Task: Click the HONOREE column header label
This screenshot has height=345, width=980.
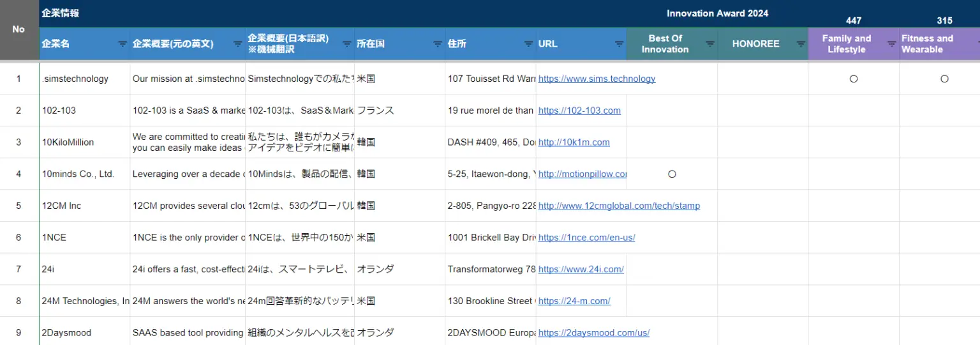Action: [755, 44]
